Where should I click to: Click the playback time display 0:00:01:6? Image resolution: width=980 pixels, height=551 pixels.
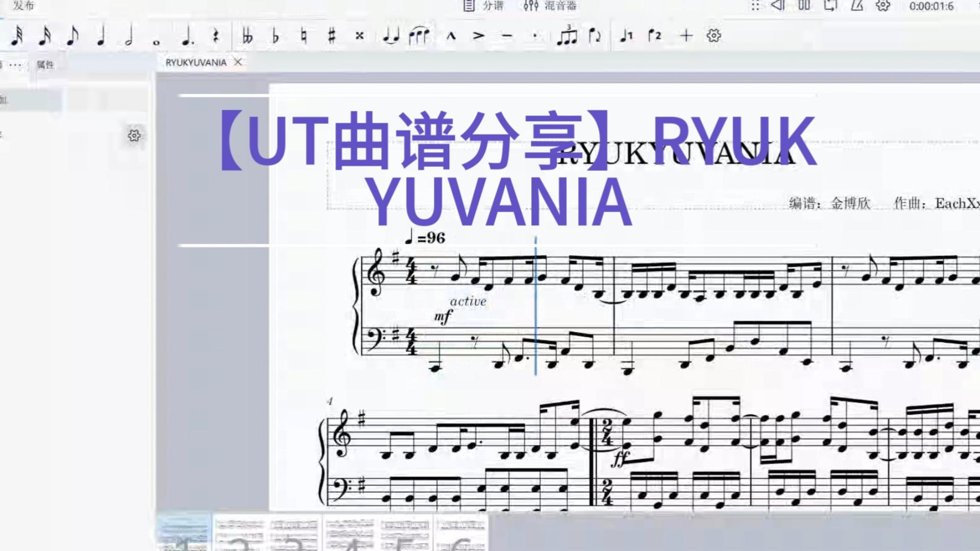[x=932, y=6]
